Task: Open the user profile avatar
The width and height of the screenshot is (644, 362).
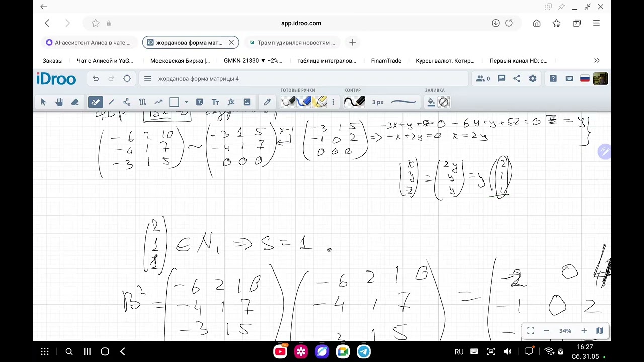Action: tap(600, 79)
